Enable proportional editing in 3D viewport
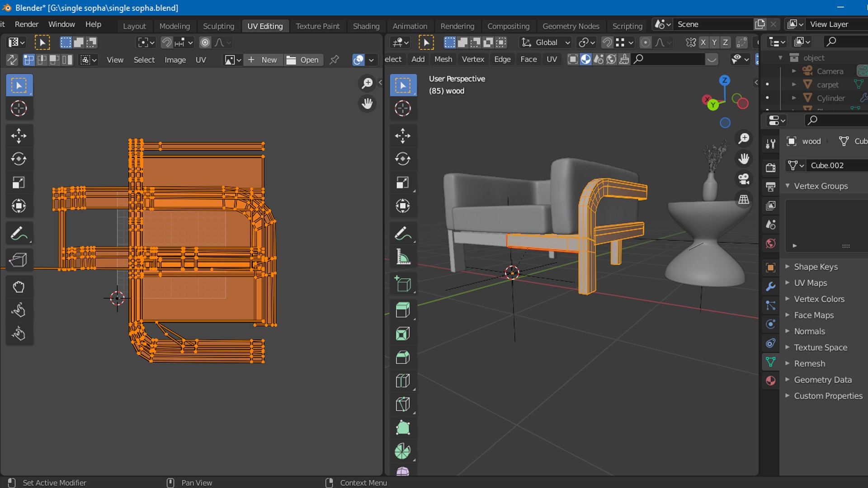Image resolution: width=868 pixels, height=488 pixels. 646,42
